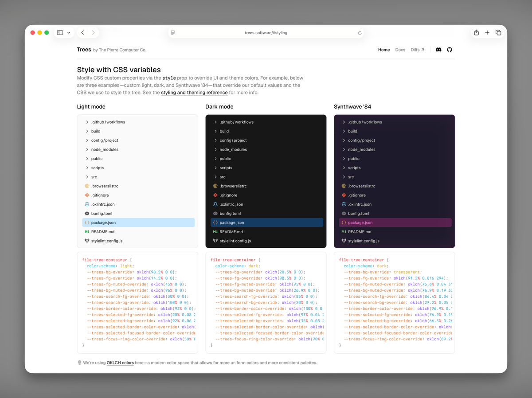Image resolution: width=532 pixels, height=398 pixels.
Task: Click 'transparent' value in Synthwave code
Action: [x=407, y=272]
